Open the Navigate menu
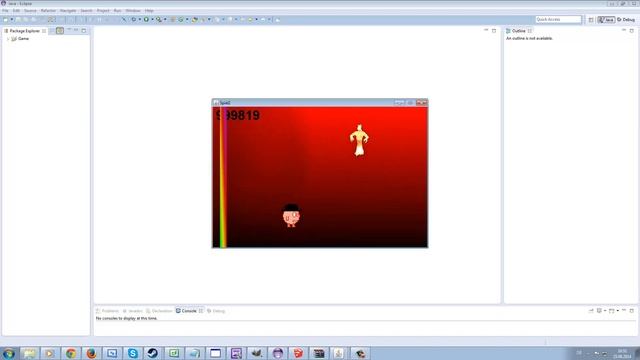This screenshot has height=360, width=640. click(x=68, y=11)
